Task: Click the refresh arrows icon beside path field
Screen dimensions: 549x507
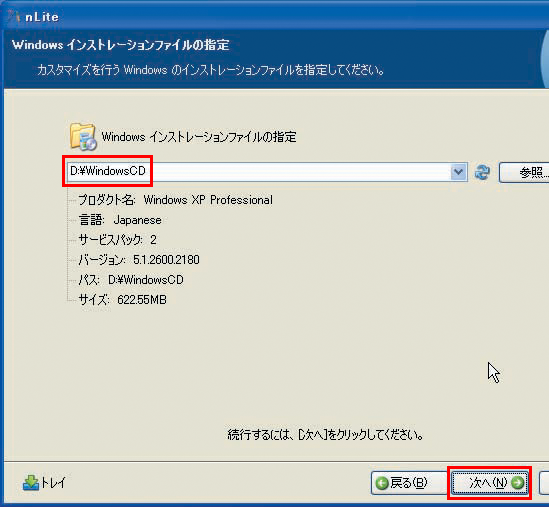Action: coord(482,172)
